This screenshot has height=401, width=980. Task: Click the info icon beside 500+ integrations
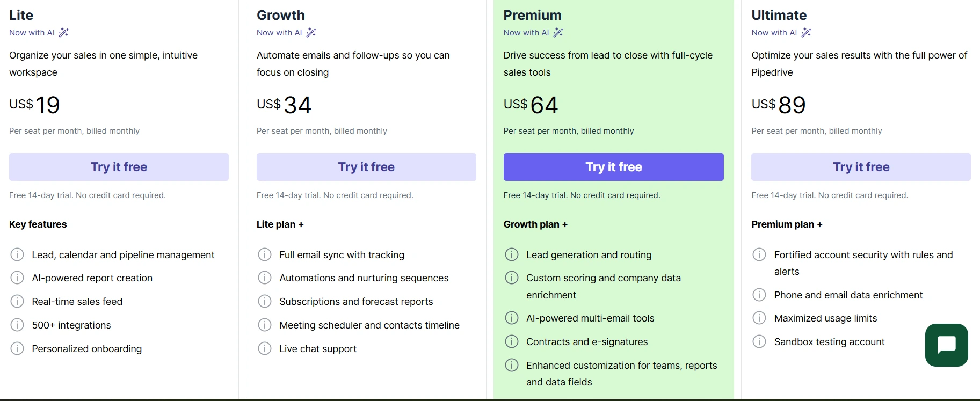(17, 325)
